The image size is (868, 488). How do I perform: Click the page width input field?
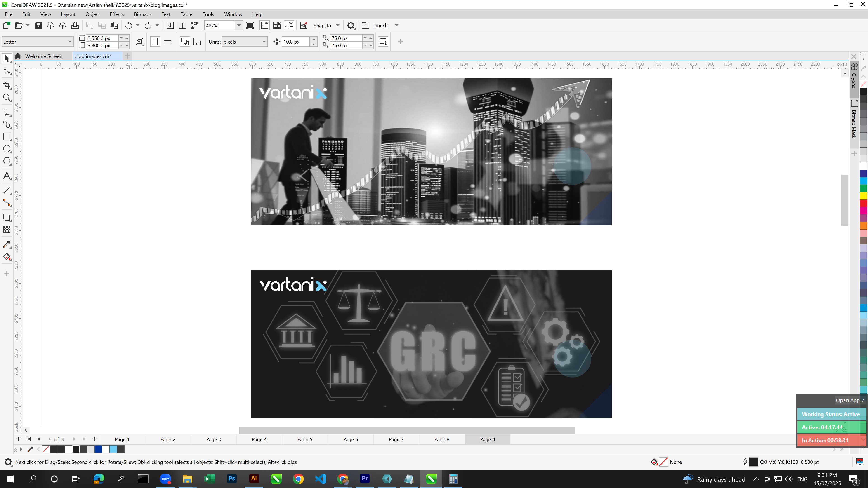click(x=102, y=38)
